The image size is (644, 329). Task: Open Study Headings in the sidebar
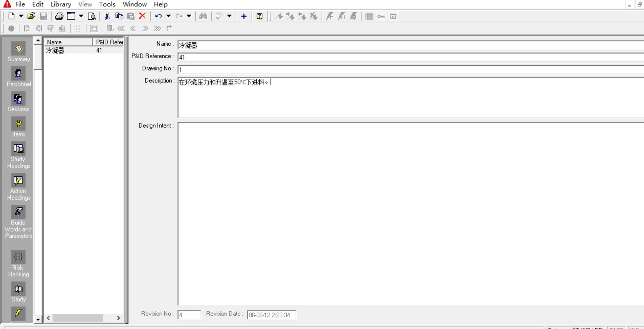[x=18, y=156]
